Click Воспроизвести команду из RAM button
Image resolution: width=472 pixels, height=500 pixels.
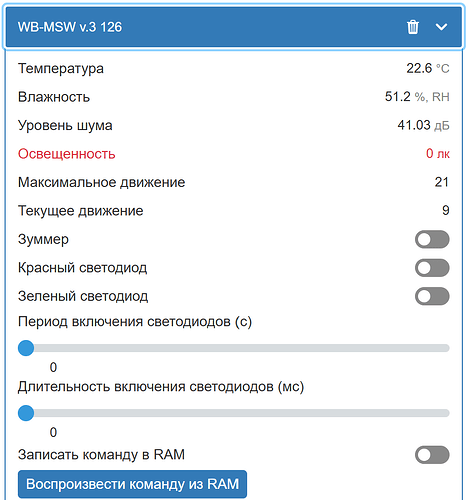[132, 484]
